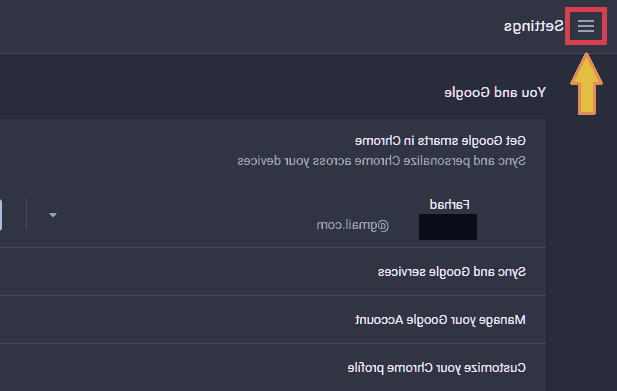This screenshot has width=617, height=391.
Task: Click the Settings page title
Action: (534, 26)
